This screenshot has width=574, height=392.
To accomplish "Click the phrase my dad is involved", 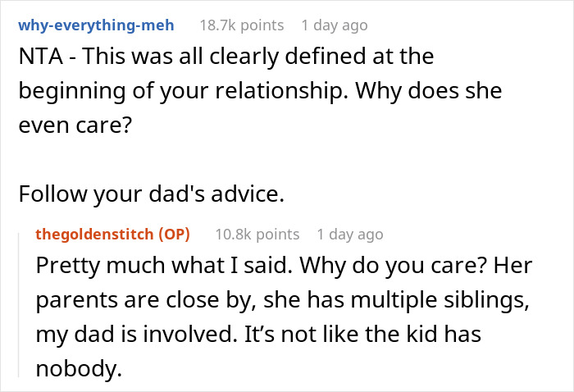I will point(136,334).
